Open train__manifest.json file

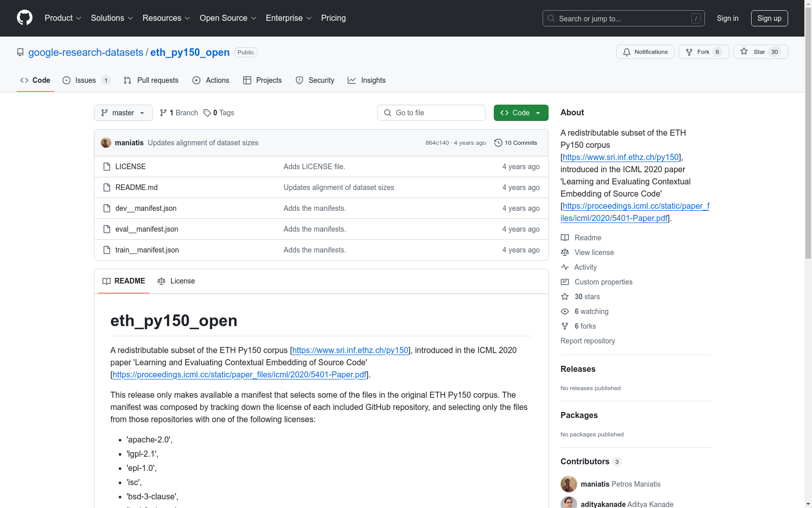[x=147, y=250]
